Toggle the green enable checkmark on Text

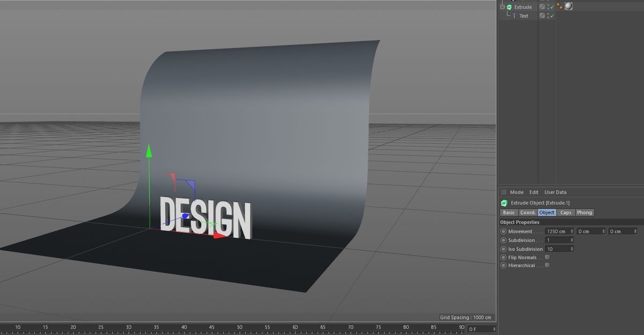552,15
